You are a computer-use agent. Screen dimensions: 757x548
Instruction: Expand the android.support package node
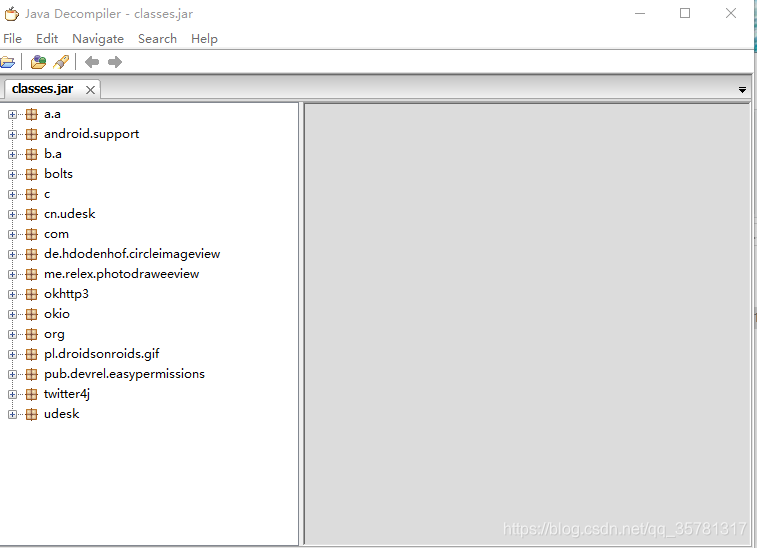[13, 134]
